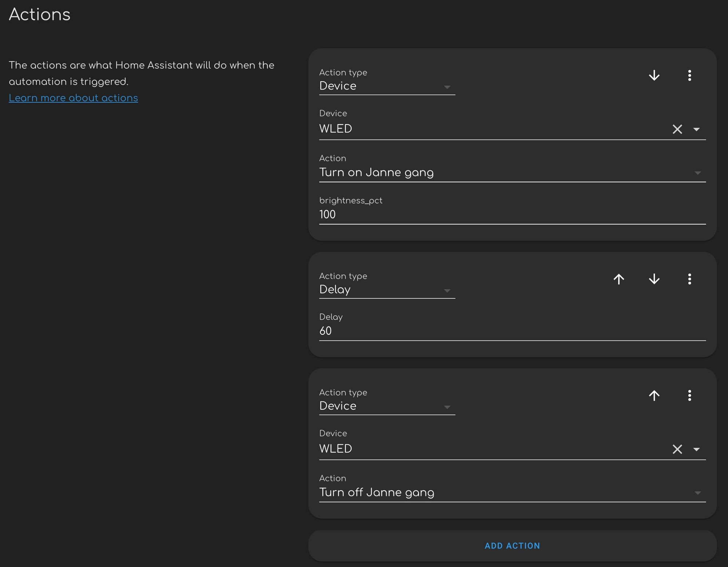Move the Turn off action up

pyautogui.click(x=654, y=396)
